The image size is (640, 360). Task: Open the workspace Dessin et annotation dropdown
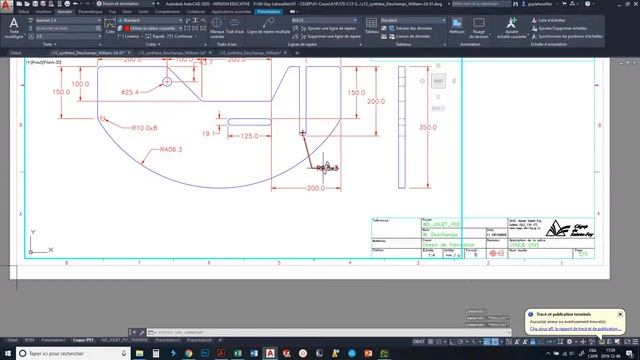coord(125,4)
